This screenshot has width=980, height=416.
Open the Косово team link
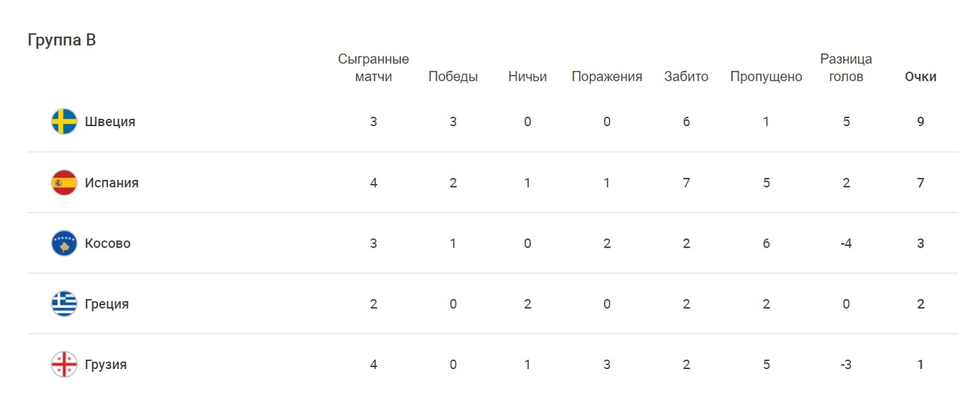click(107, 244)
